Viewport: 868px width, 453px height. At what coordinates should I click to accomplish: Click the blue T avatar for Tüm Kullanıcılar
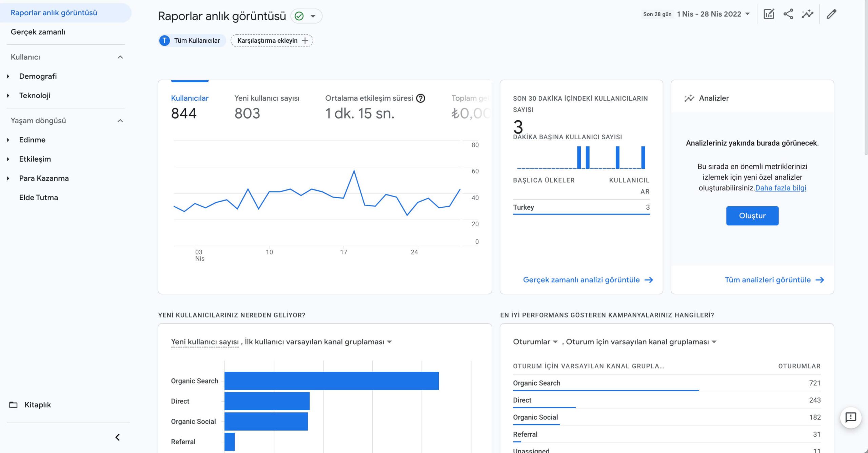click(x=165, y=41)
